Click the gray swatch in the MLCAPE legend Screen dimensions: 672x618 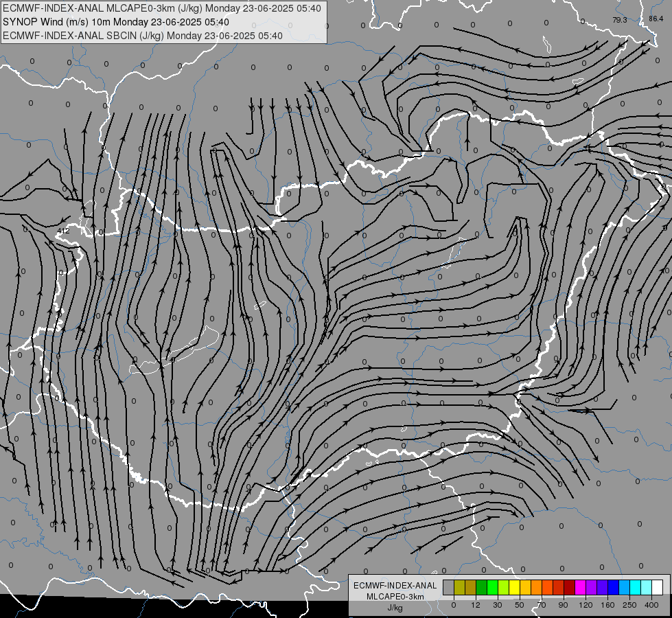click(x=449, y=587)
